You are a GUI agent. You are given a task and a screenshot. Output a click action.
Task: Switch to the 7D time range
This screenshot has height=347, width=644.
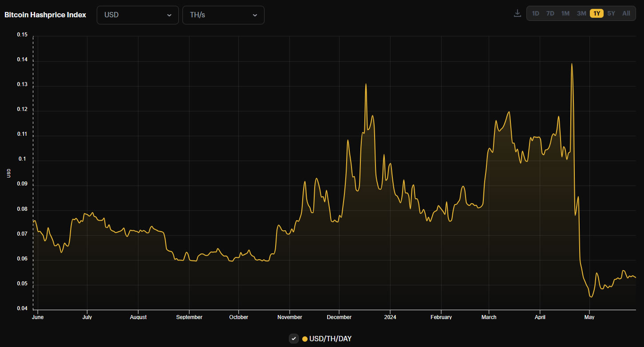(550, 13)
